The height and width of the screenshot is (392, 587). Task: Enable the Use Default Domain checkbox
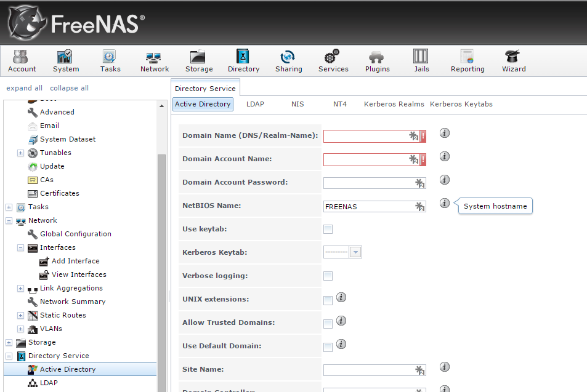[328, 347]
